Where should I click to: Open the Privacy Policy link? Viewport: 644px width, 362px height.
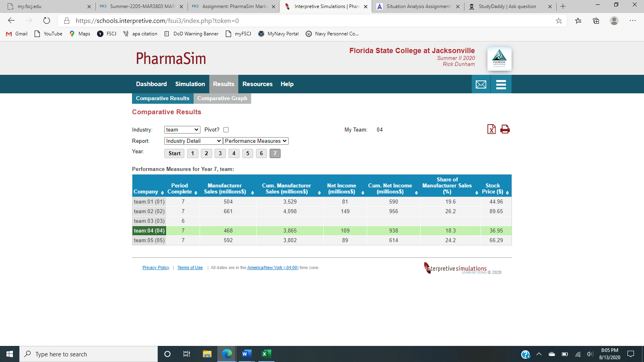click(x=156, y=267)
